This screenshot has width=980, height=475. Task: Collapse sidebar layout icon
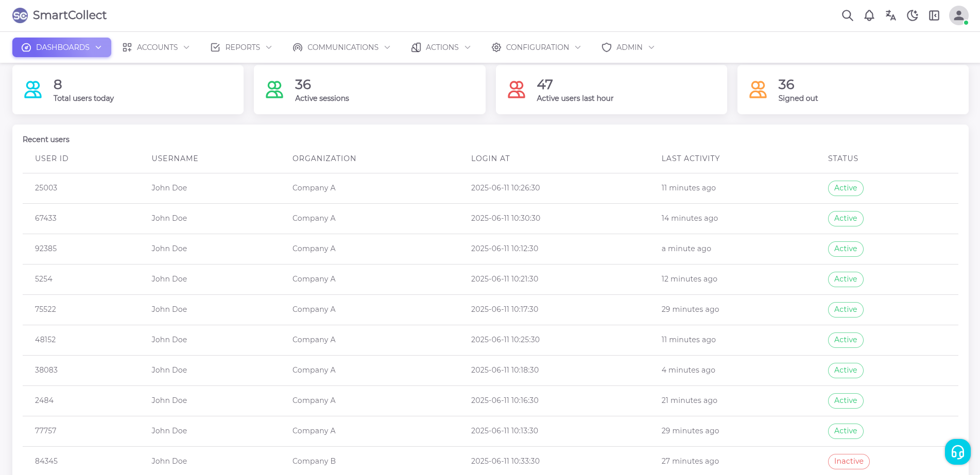934,15
